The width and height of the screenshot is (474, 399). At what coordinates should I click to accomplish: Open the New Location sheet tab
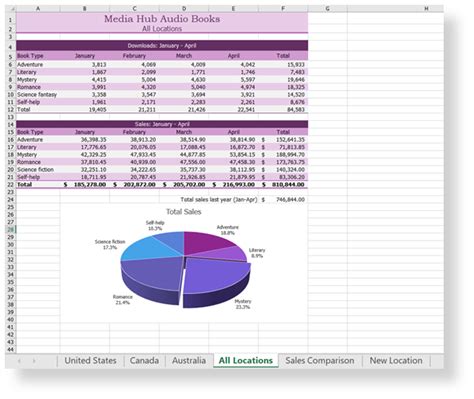[x=396, y=360]
